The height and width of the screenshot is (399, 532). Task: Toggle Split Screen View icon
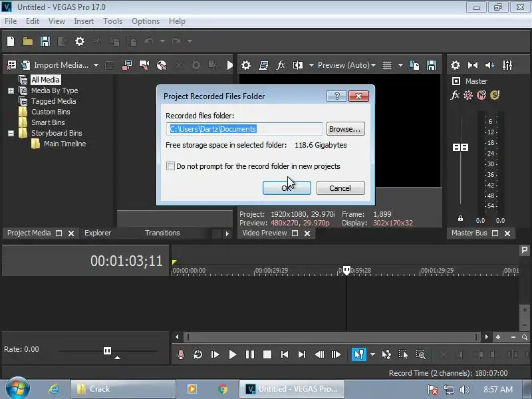[298, 65]
